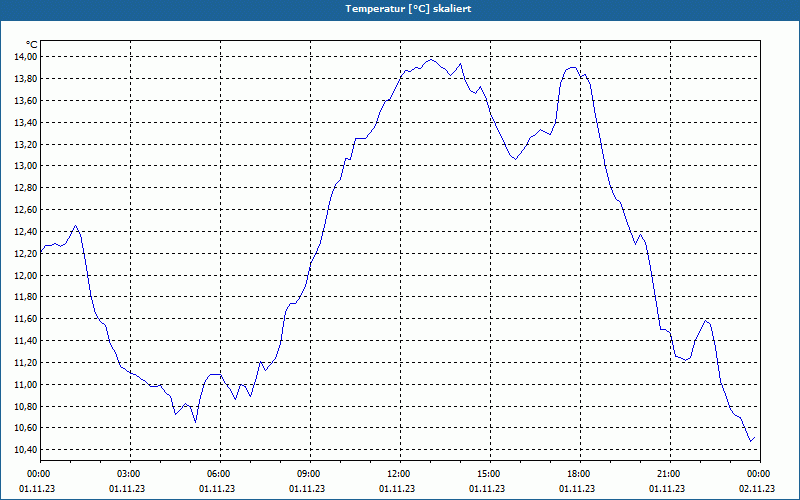The image size is (800, 500).
Task: Click the 01.11.23 date below 03:00
Action: (x=127, y=489)
